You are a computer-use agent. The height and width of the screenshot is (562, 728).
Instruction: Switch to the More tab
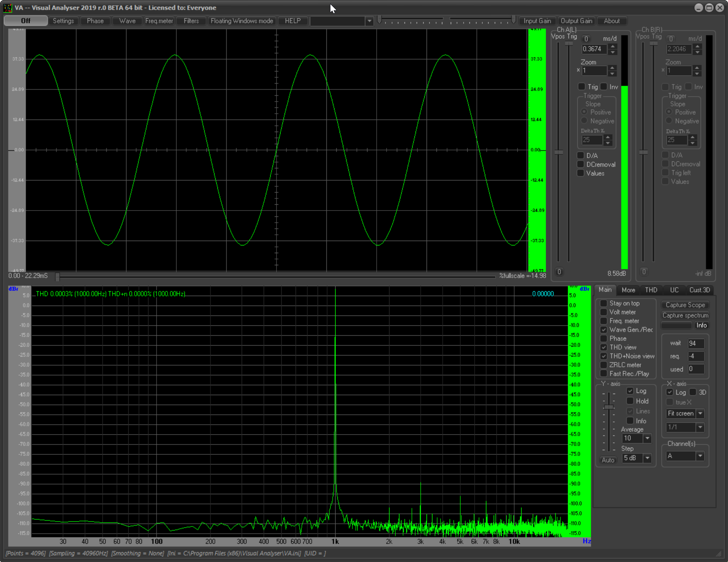[x=628, y=290]
